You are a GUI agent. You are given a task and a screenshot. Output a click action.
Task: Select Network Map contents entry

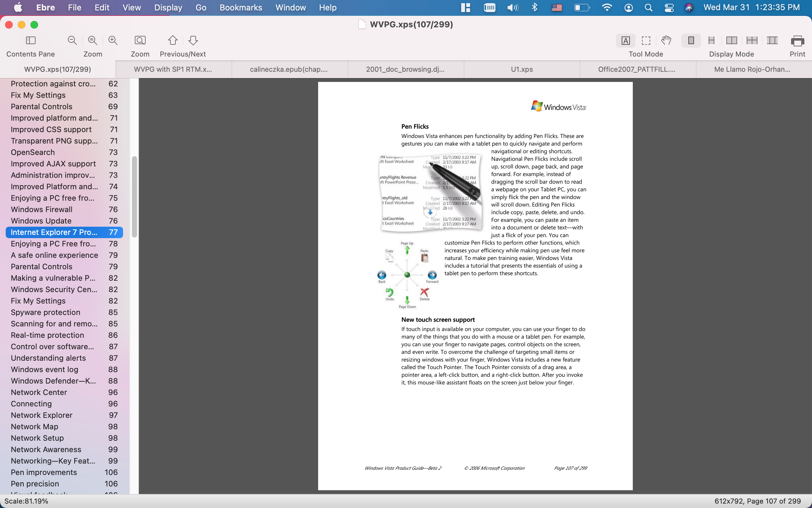coord(64,426)
